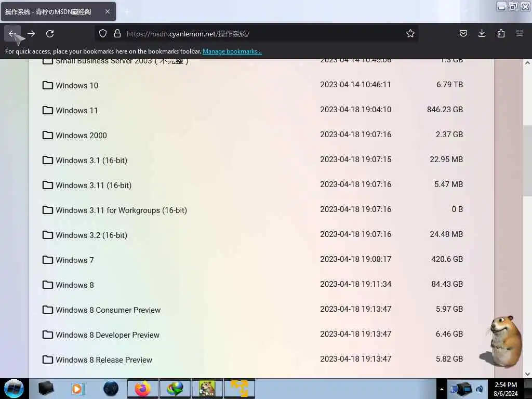Close the 操作系统 browser tab
The image size is (532, 399).
(x=108, y=11)
